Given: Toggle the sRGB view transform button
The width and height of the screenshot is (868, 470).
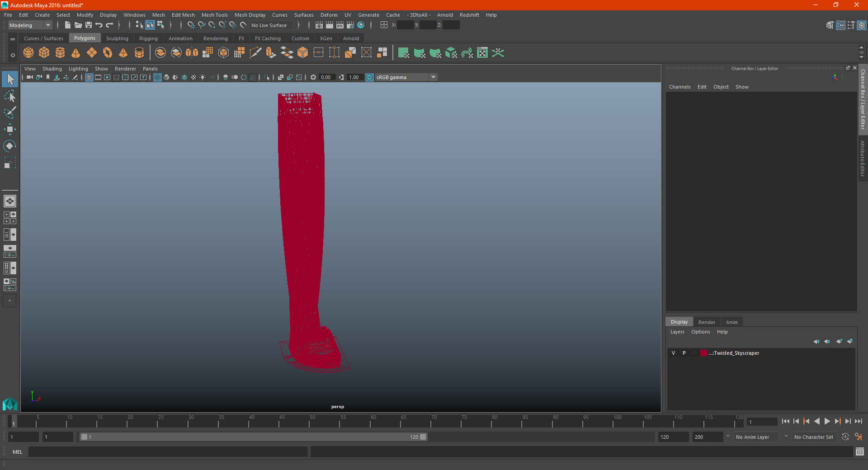Looking at the screenshot, I should point(369,78).
